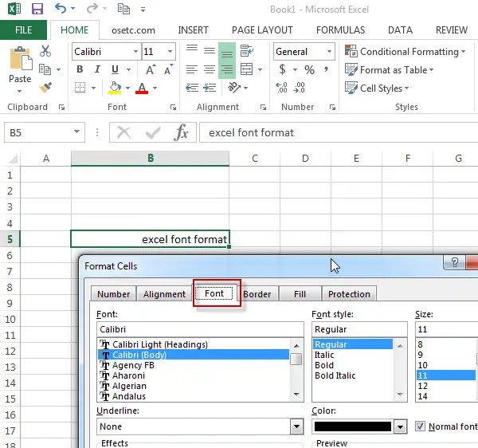Click the formula bar text field
This screenshot has width=478, height=448.
click(339, 132)
